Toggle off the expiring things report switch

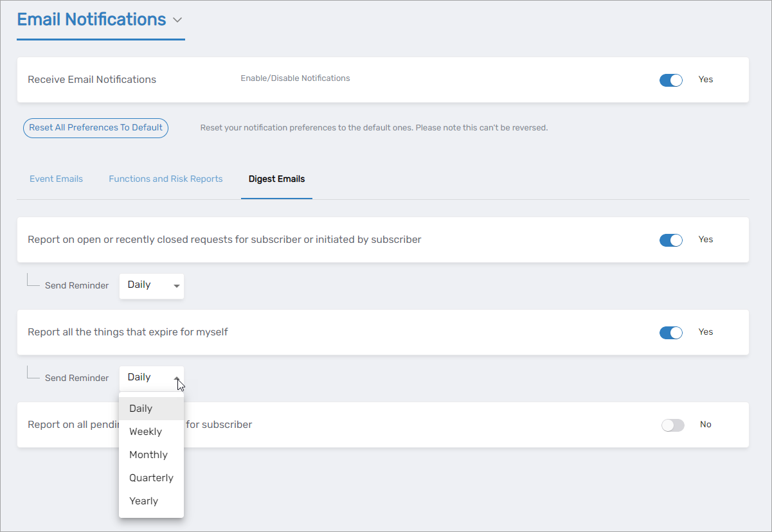(670, 332)
